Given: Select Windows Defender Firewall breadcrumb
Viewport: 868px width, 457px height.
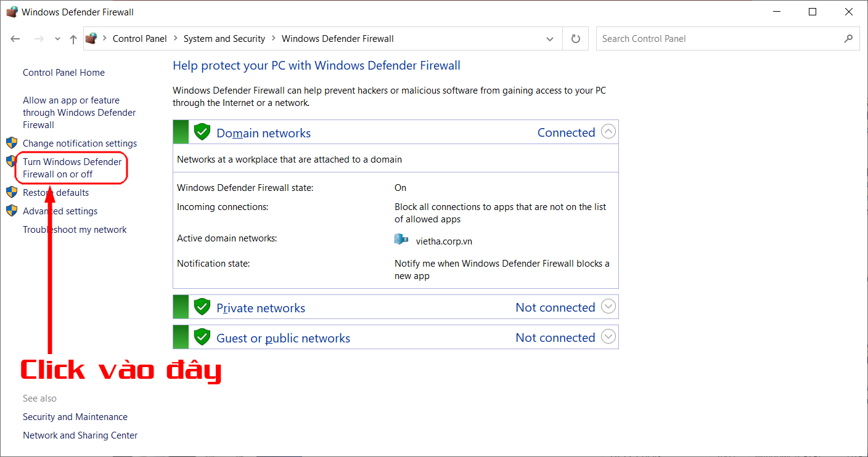Looking at the screenshot, I should click(338, 38).
